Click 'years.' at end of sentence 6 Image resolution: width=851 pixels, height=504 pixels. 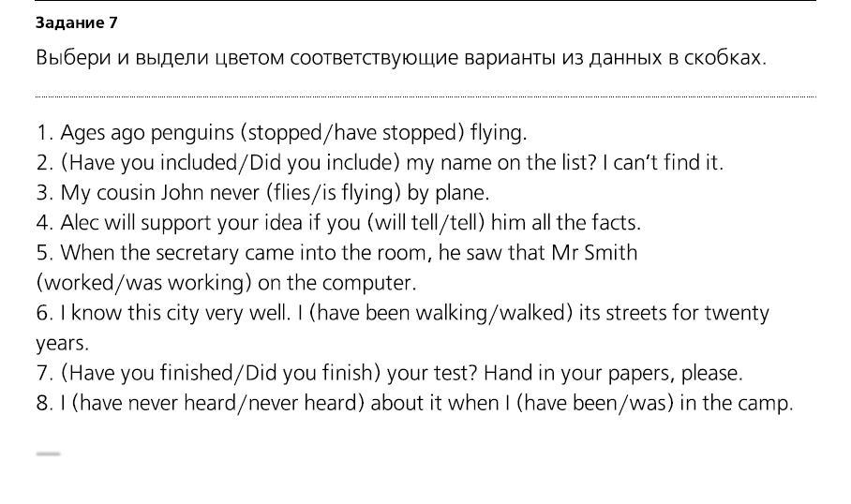click(x=62, y=344)
